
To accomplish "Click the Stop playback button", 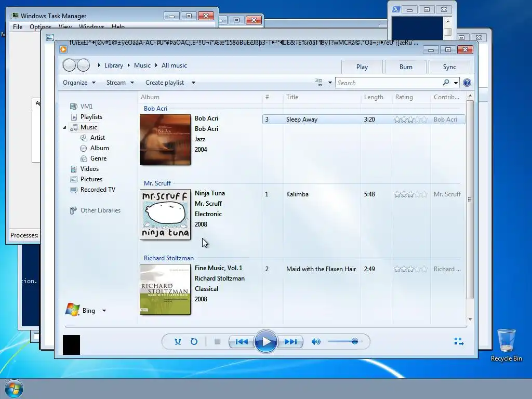I will tap(218, 342).
